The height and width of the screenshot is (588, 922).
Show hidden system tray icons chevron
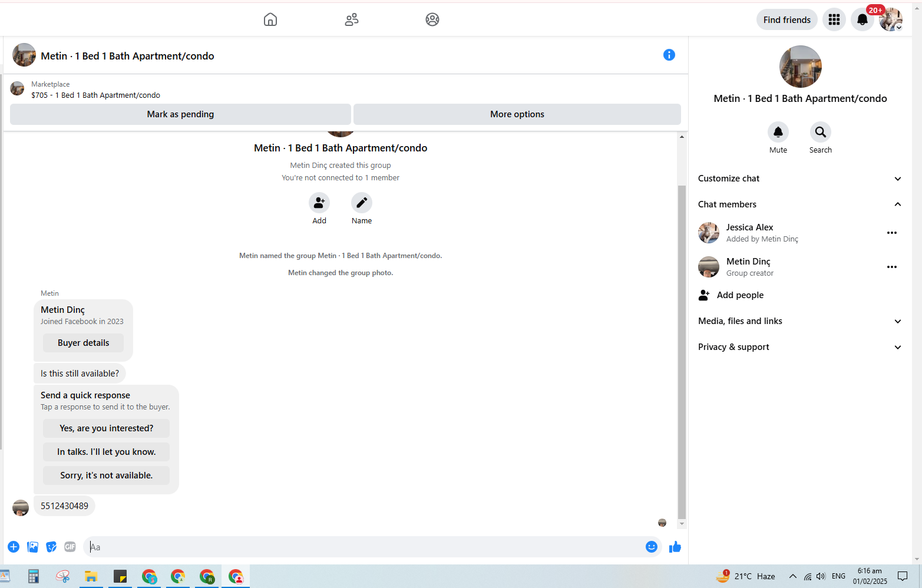tap(793, 576)
